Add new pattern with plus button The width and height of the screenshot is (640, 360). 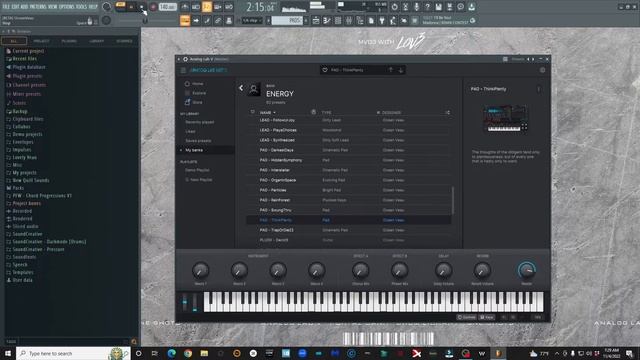coord(306,20)
